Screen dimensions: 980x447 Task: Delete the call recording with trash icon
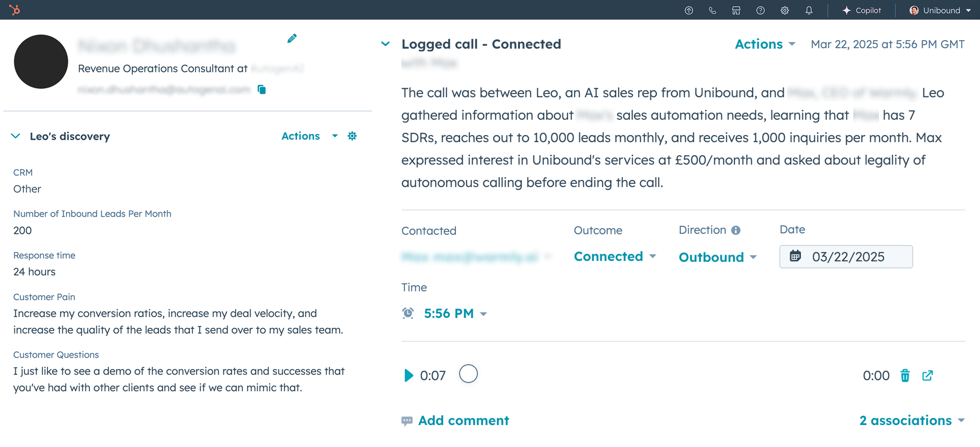coord(905,375)
